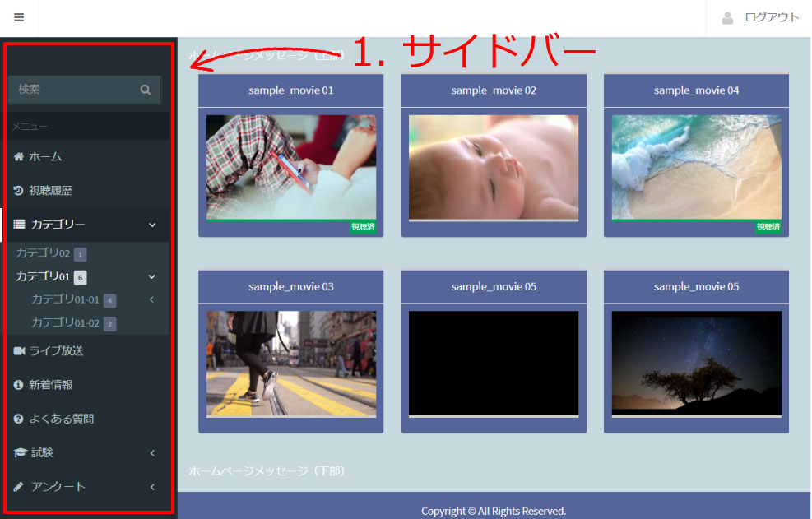The image size is (812, 519).
Task: Click the camera icon beside ライブ放送
Action: (x=18, y=350)
